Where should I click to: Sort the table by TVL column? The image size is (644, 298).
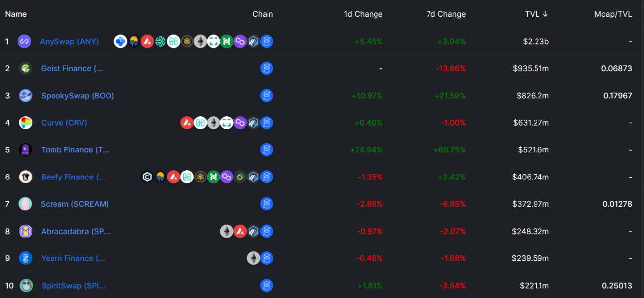(536, 14)
